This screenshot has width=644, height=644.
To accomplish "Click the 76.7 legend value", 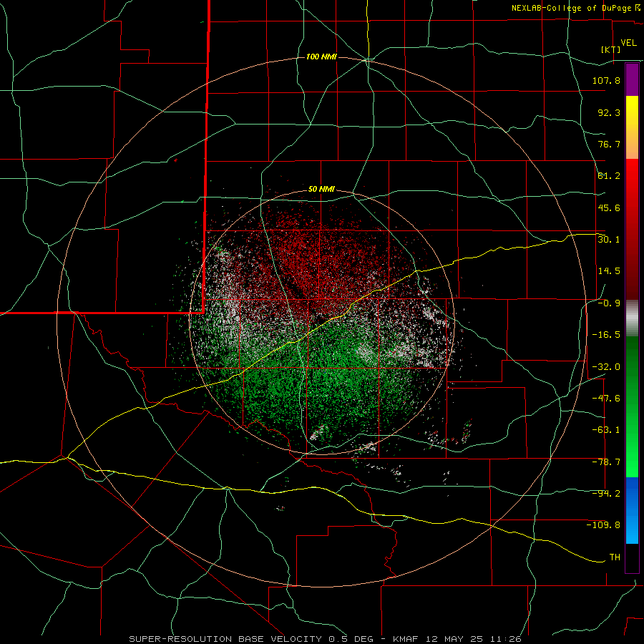I will tap(609, 144).
